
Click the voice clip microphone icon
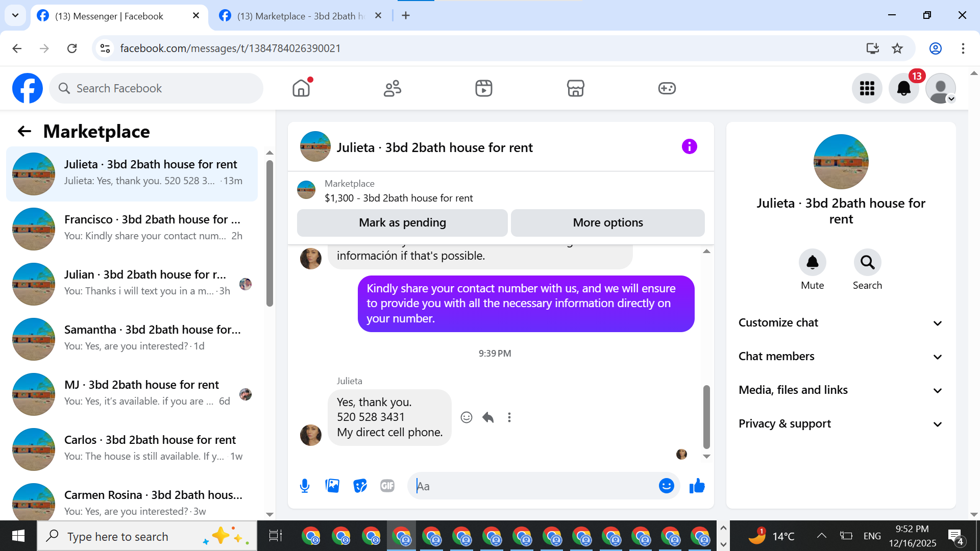tap(305, 486)
